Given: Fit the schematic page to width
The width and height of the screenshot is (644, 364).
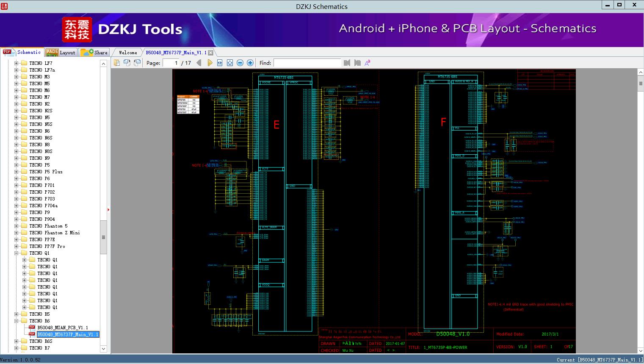Looking at the screenshot, I should pos(220,63).
